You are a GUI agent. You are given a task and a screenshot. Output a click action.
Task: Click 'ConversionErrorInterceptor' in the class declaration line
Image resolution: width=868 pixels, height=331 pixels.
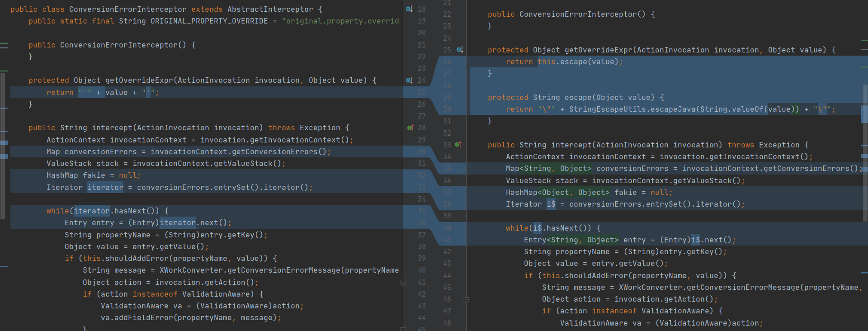click(x=127, y=9)
